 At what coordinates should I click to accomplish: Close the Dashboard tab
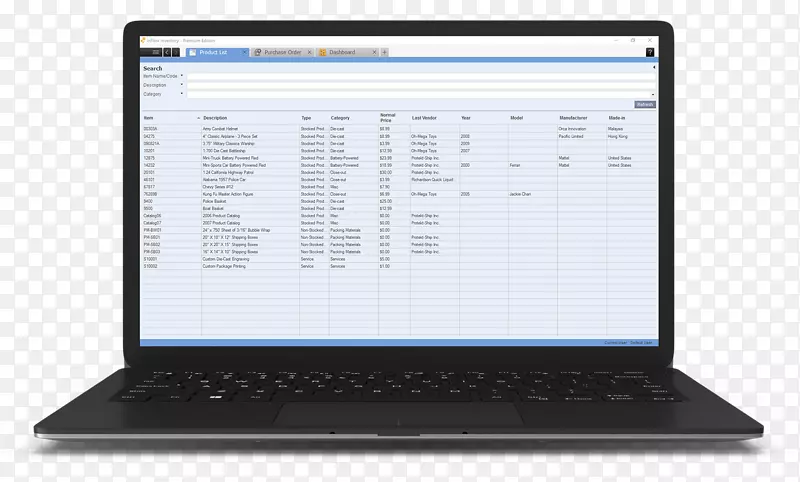tap(373, 52)
